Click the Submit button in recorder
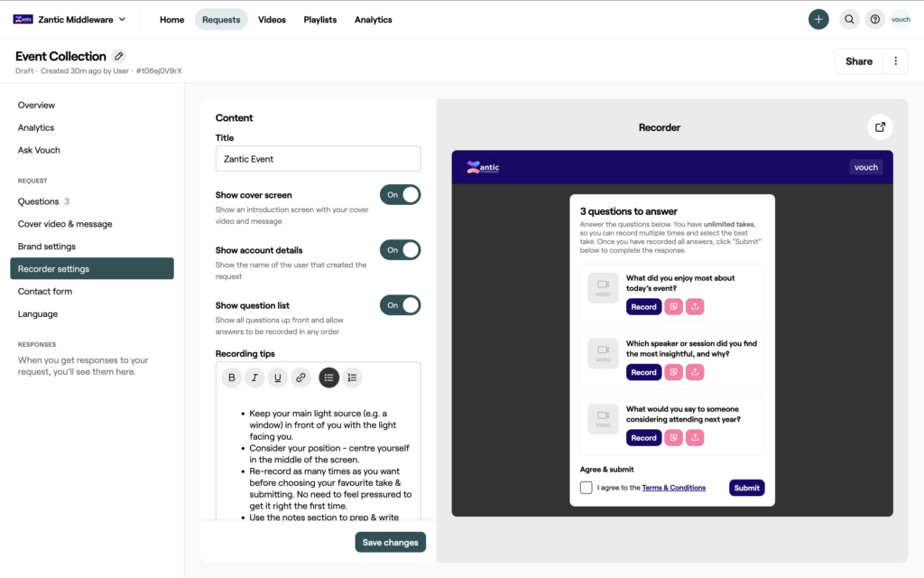The height and width of the screenshot is (578, 924). click(746, 488)
